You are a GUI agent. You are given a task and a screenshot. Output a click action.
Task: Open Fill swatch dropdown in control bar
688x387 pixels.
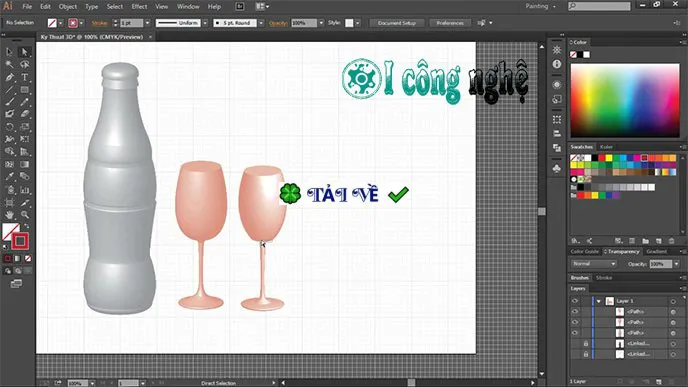(61, 23)
